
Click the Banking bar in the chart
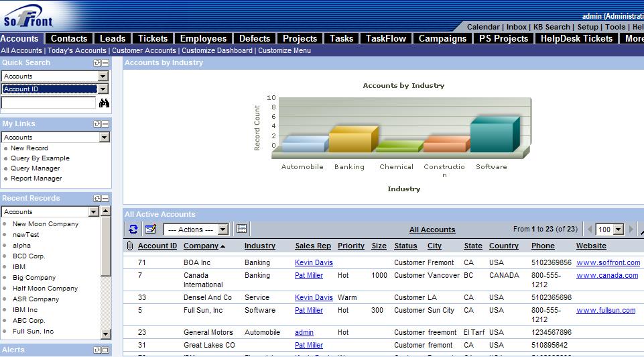353,140
